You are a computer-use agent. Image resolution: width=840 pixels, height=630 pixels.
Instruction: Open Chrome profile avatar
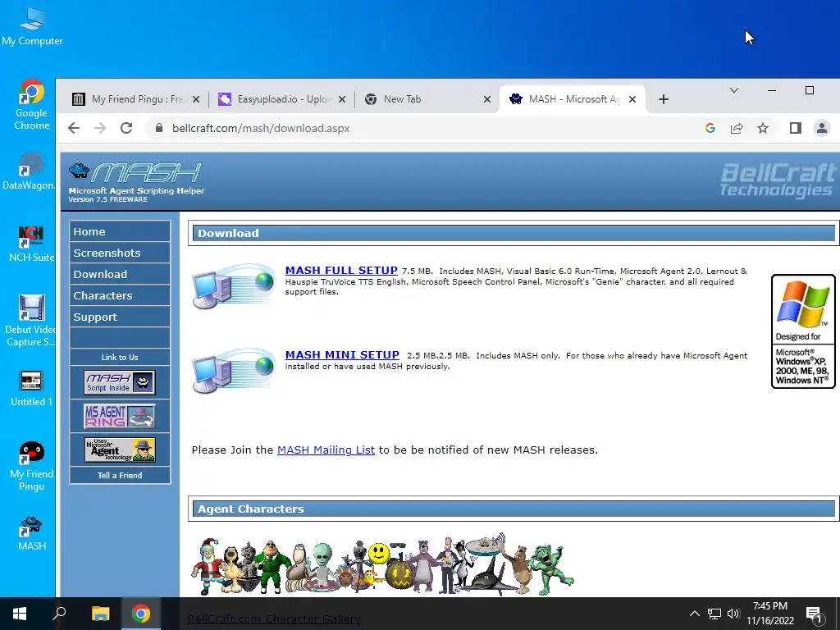(822, 128)
